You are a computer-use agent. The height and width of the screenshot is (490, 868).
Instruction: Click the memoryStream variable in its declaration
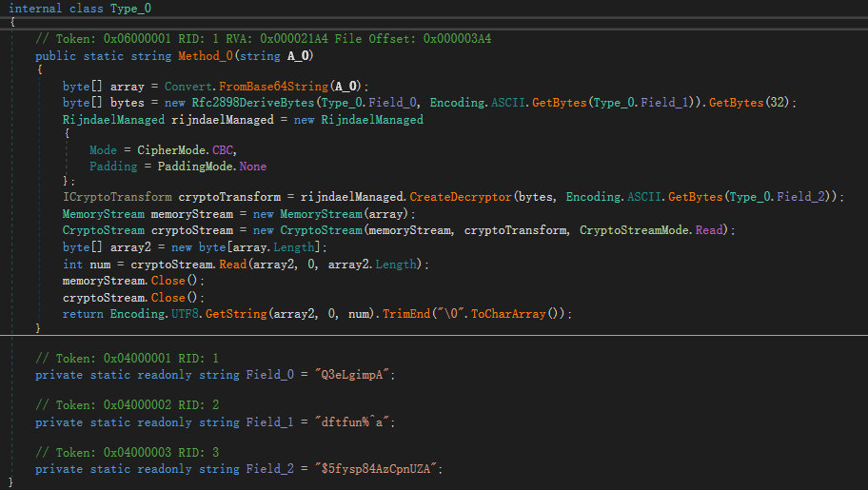click(192, 214)
